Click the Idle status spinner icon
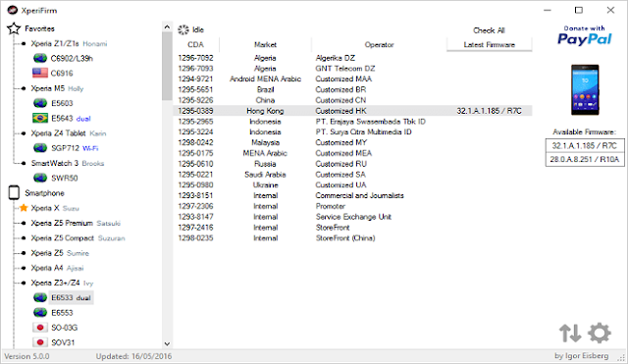The image size is (628, 364). [x=183, y=29]
